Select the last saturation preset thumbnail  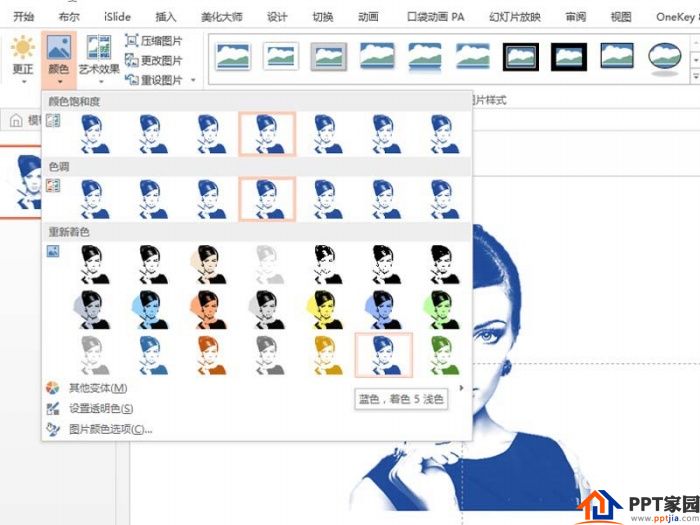coord(444,134)
